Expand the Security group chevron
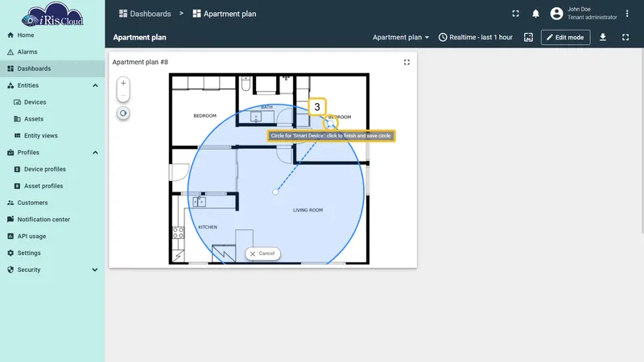The height and width of the screenshot is (362, 644). pyautogui.click(x=95, y=269)
